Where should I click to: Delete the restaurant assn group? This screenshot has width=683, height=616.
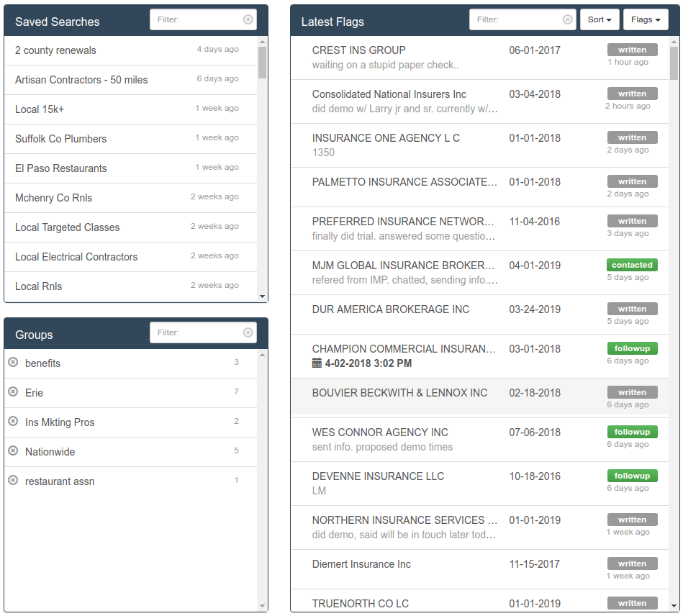click(x=14, y=480)
